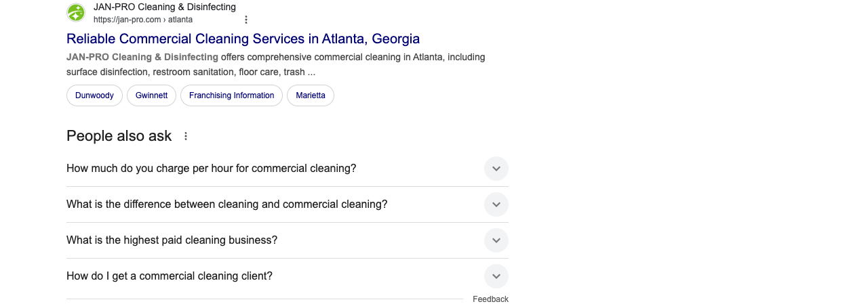Click the JAN-PRO Cleaning & Disinfecting site name
Screen dimensions: 868x304
(x=165, y=7)
